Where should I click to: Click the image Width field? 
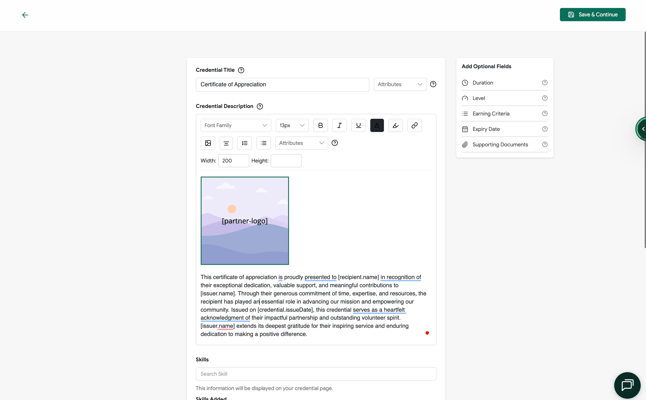[234, 161]
